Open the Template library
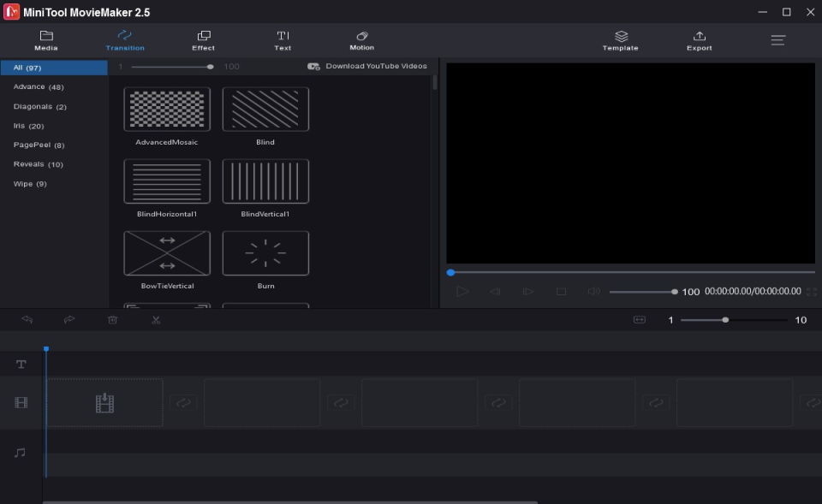 point(621,40)
